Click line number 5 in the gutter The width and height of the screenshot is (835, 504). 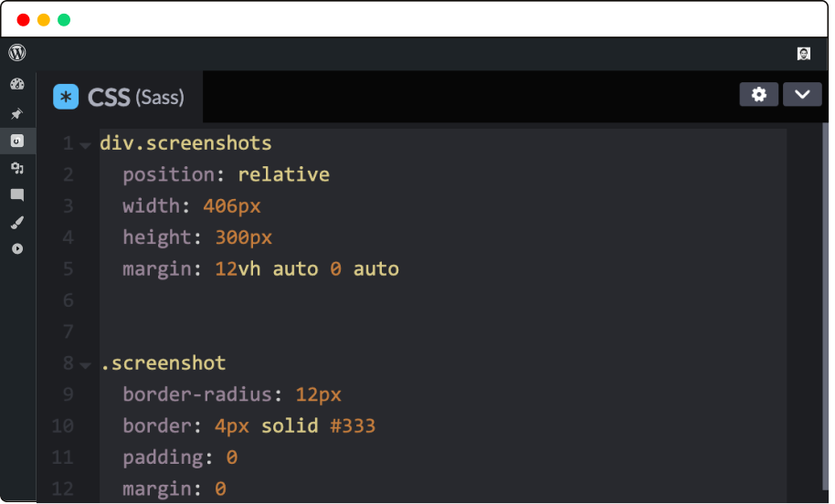(x=69, y=269)
